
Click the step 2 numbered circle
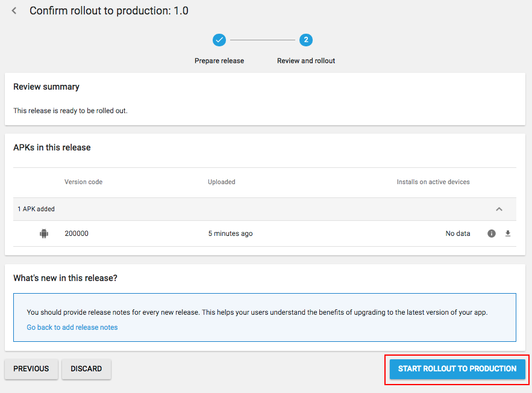(306, 40)
